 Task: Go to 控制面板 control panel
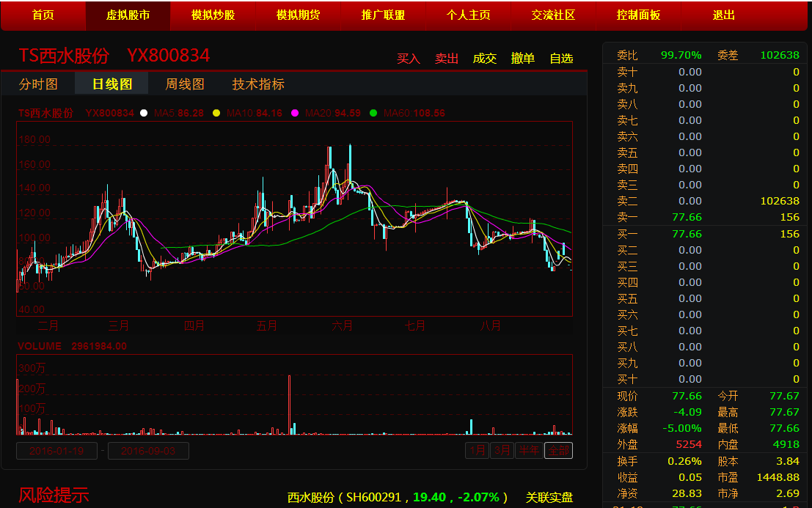(x=638, y=15)
